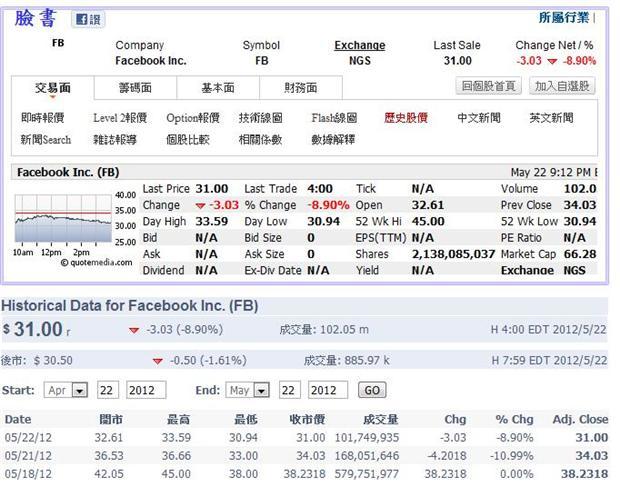
Task: Open 個股比較 link
Action: tap(187, 140)
